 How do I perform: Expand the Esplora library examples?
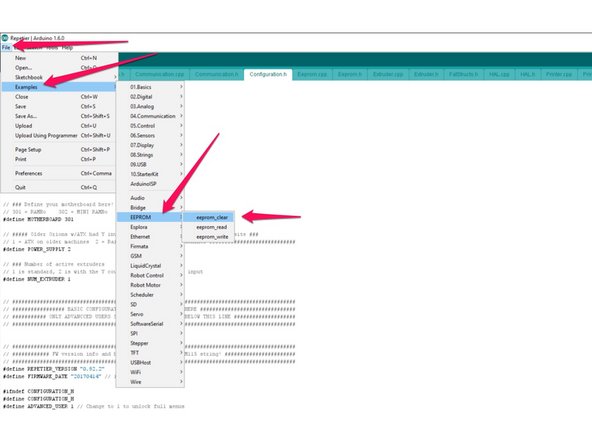tap(150, 227)
